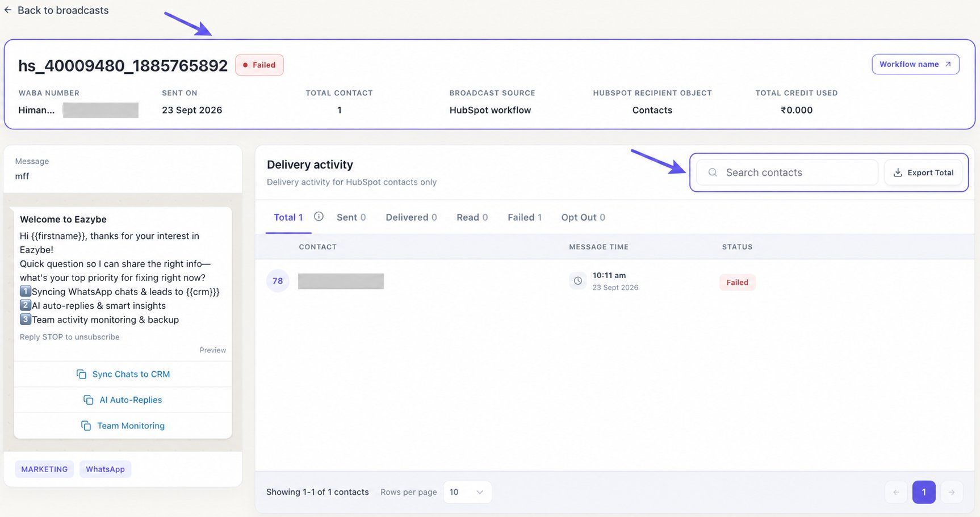Open the Workflow name button

coord(915,64)
